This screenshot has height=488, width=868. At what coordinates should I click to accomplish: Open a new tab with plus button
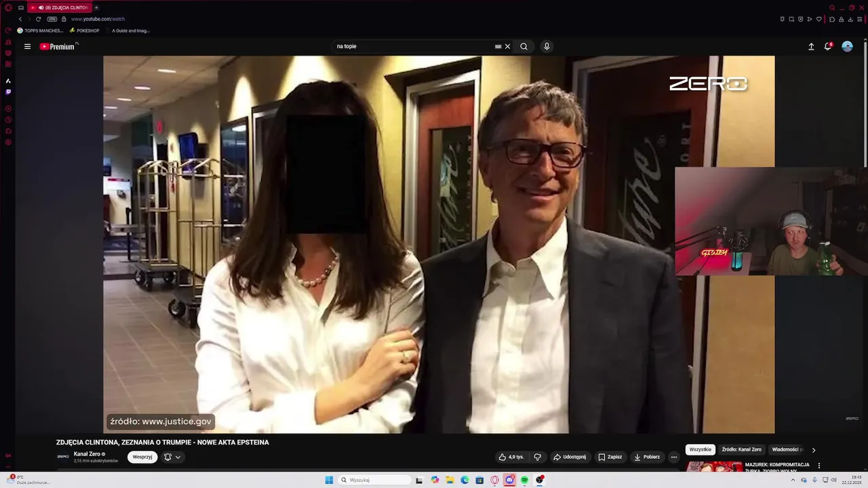(x=96, y=7)
